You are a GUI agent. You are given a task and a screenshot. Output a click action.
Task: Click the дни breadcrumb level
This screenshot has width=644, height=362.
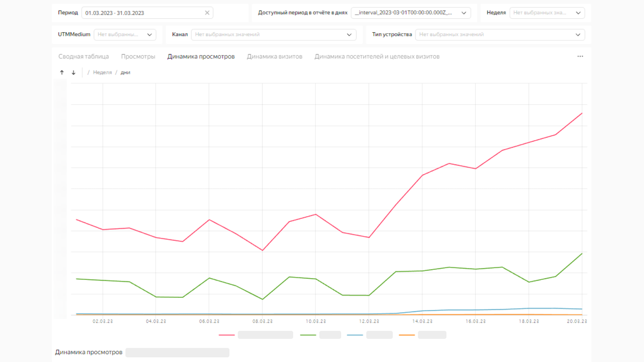[x=125, y=72]
